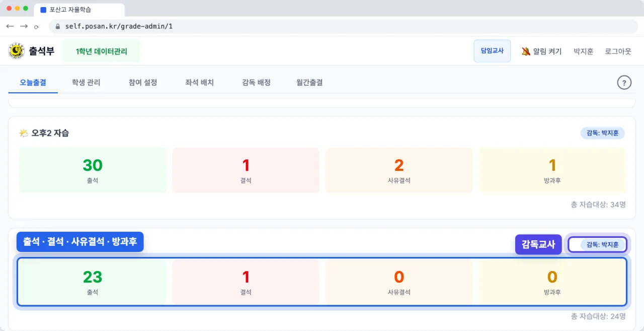Image resolution: width=644 pixels, height=331 pixels.
Task: Select the 포산고 자율학습 browser tab
Action: (x=79, y=10)
